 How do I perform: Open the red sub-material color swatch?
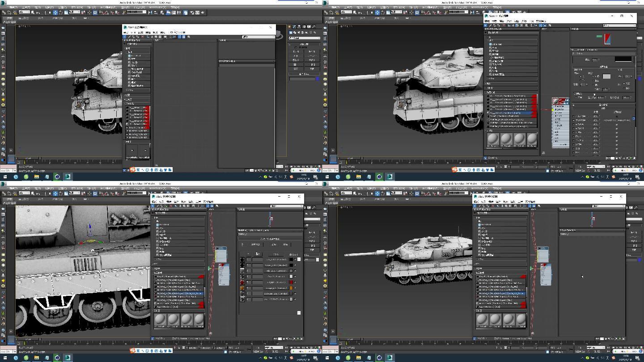291,282
